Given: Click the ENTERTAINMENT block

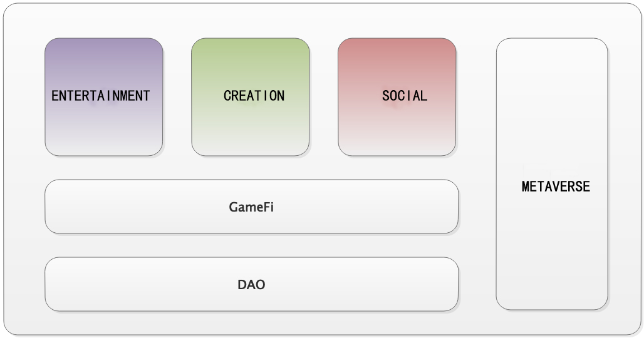Looking at the screenshot, I should click(103, 97).
